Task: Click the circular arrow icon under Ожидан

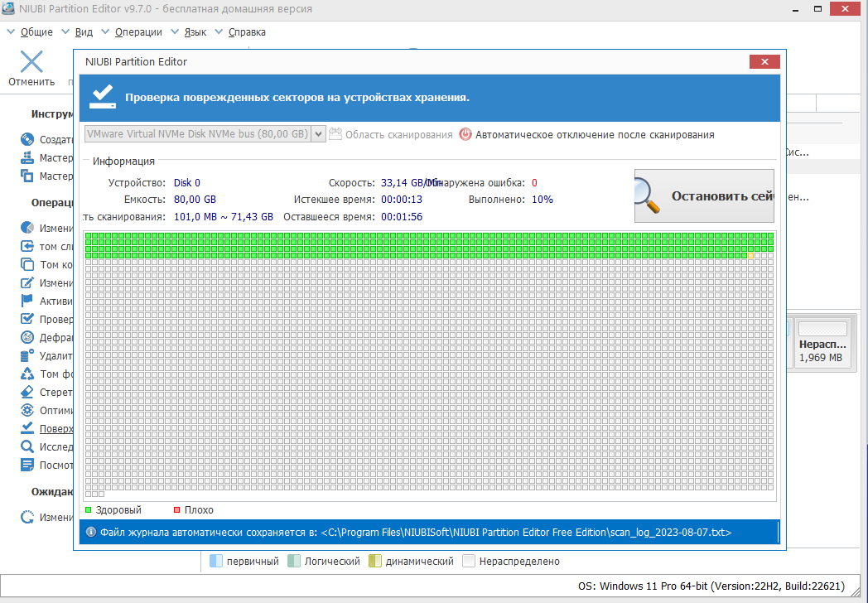Action: (x=27, y=517)
